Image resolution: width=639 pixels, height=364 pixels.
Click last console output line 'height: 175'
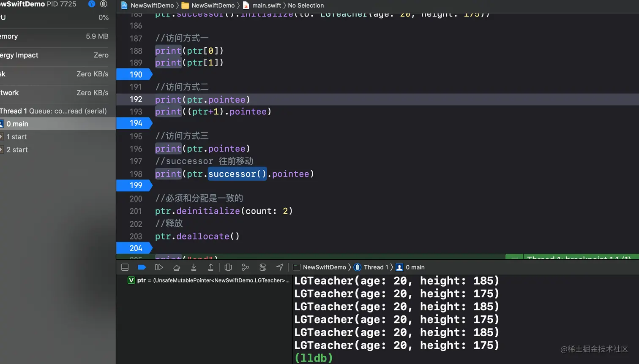(397, 345)
